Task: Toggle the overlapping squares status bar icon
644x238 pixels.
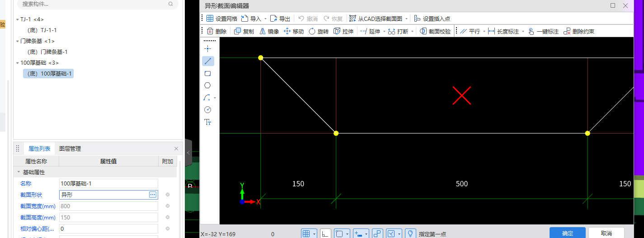Action: (377, 233)
